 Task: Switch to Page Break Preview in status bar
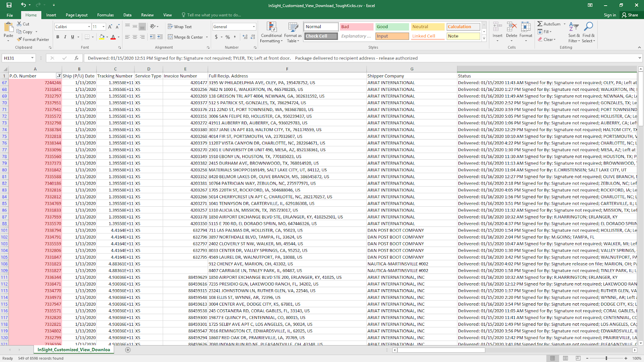click(x=578, y=358)
